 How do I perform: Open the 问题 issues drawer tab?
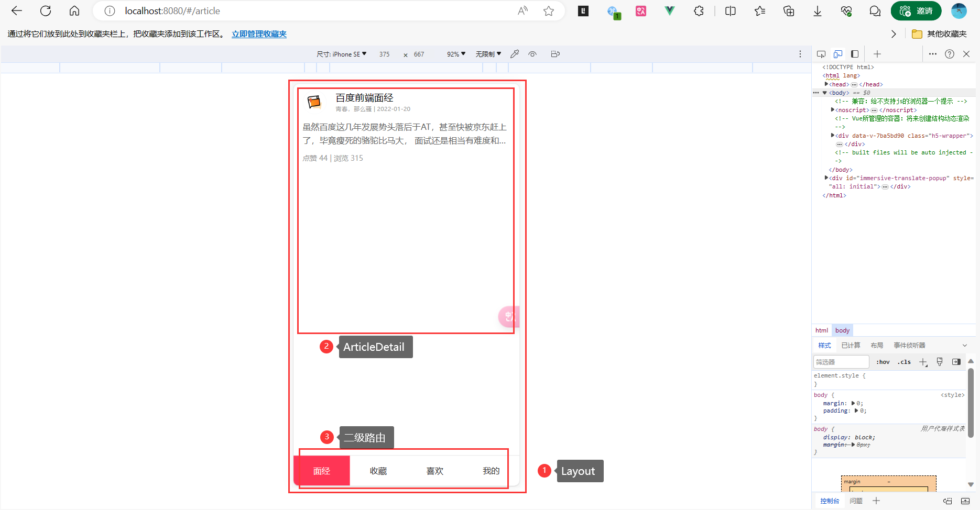pos(856,501)
